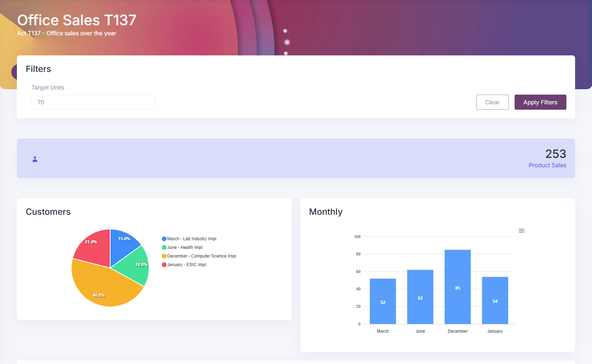Click the December bar showing 85
592x364 pixels.
pos(457,287)
